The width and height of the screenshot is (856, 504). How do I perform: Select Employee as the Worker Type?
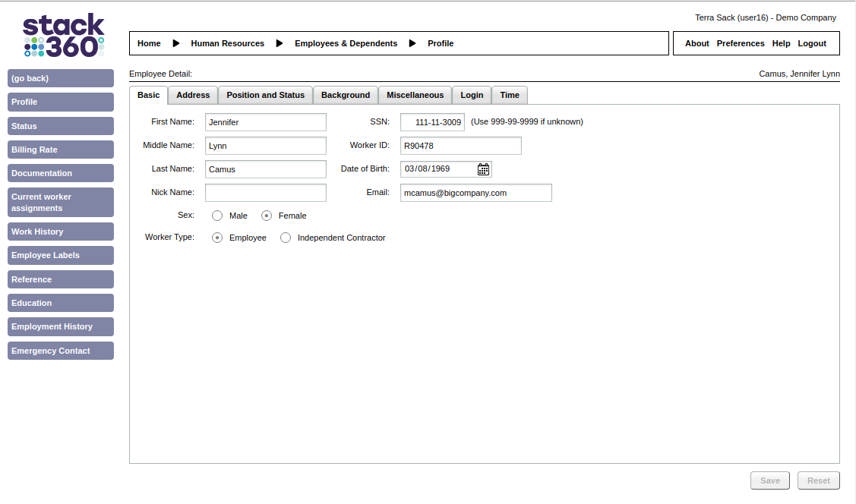click(217, 238)
